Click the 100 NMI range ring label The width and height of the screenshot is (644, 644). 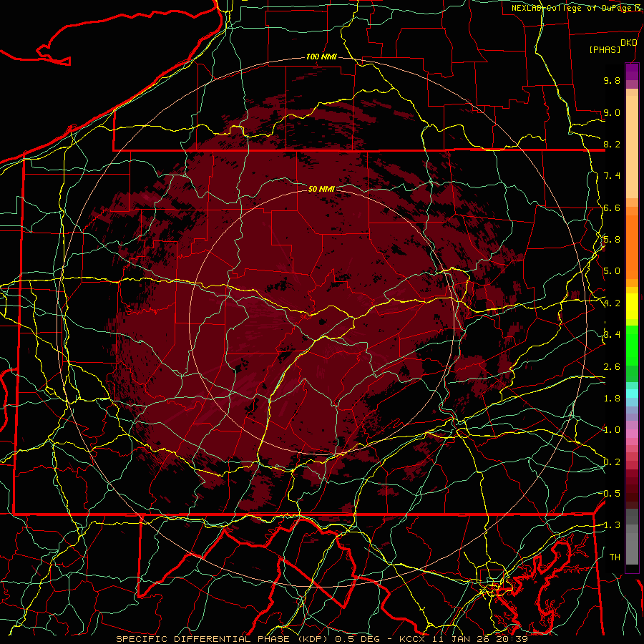click(321, 57)
